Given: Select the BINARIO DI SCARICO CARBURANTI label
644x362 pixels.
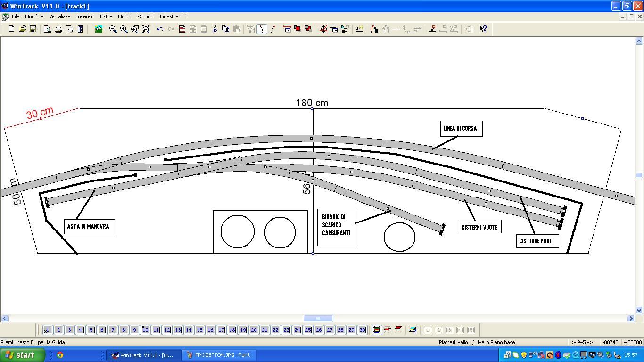Looking at the screenshot, I should tap(336, 227).
